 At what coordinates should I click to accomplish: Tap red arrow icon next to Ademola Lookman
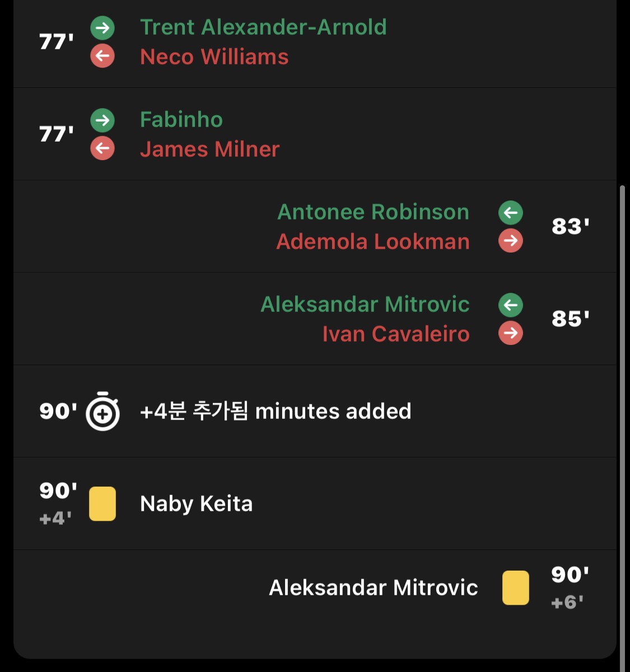[511, 241]
